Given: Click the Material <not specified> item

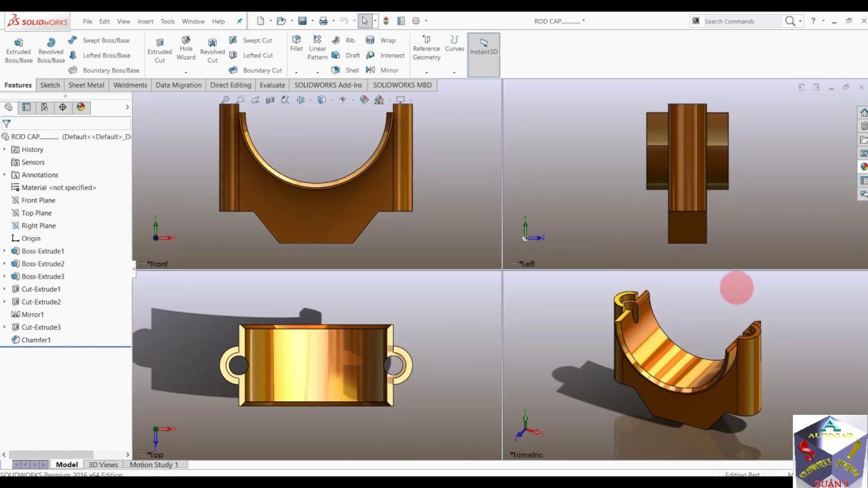Looking at the screenshot, I should coord(54,188).
